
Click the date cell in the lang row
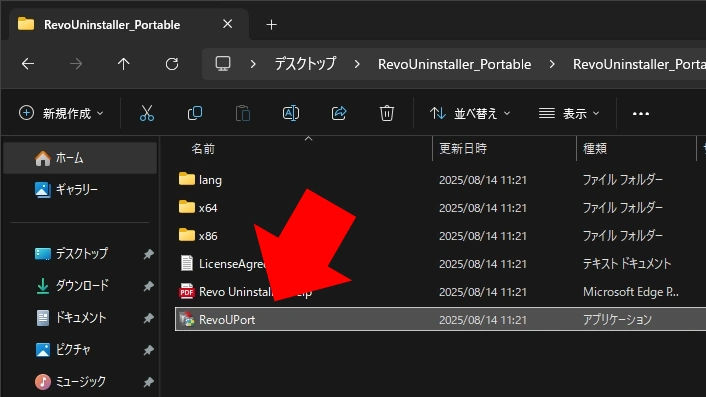point(483,180)
